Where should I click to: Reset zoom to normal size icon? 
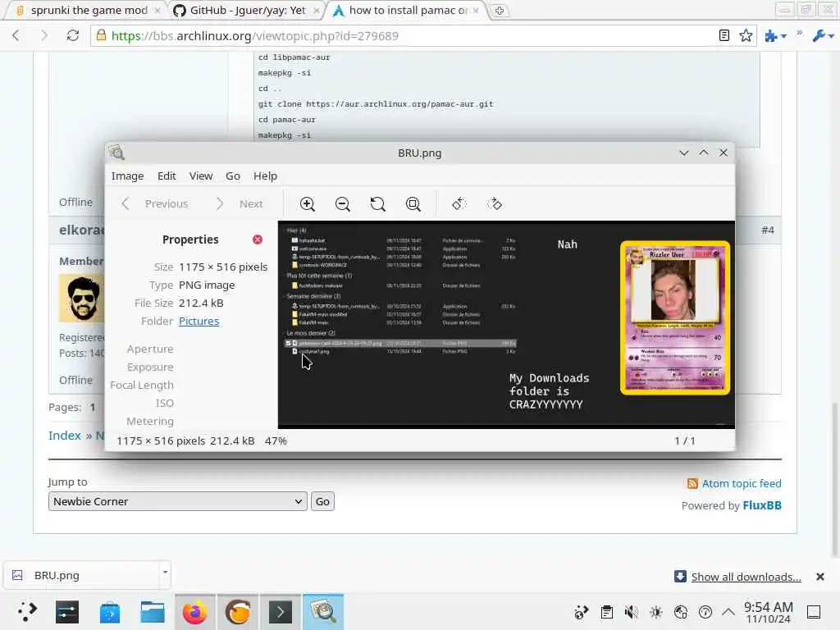tap(377, 204)
